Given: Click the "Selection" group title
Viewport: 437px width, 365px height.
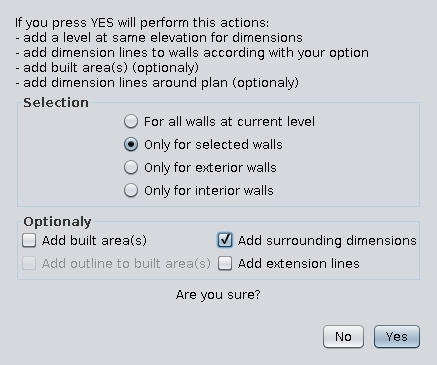Looking at the screenshot, I should [x=56, y=103].
